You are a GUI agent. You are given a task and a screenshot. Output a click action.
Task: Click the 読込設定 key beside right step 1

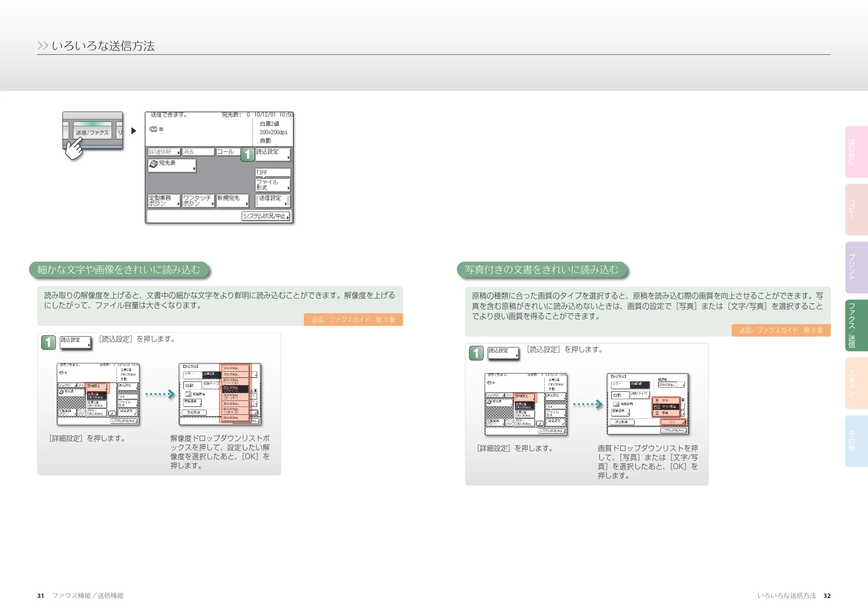tap(503, 353)
